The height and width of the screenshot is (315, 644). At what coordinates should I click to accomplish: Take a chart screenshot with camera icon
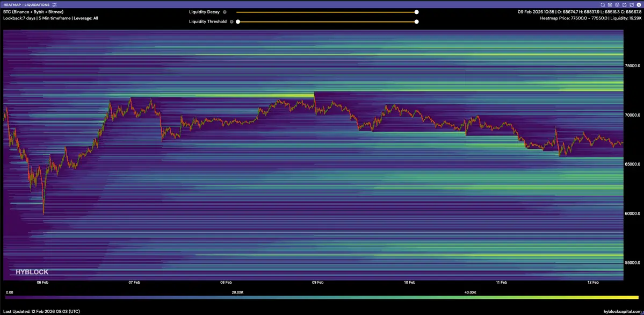click(610, 4)
